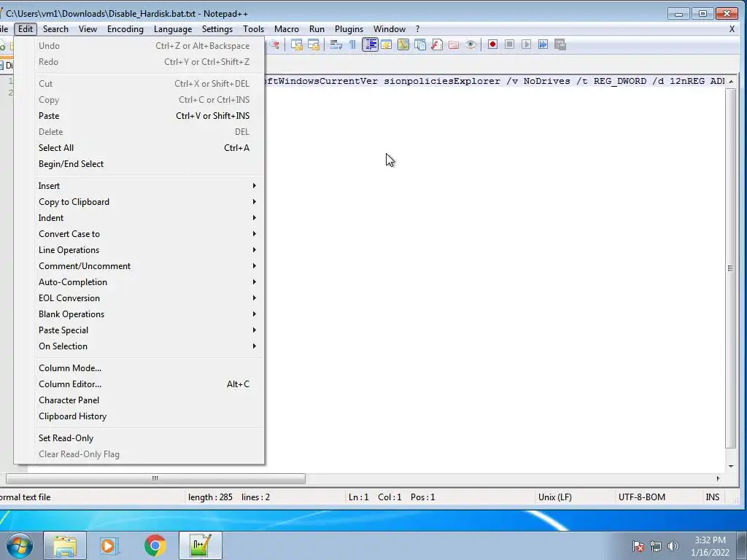
Task: Open the Function List icon
Action: click(436, 44)
